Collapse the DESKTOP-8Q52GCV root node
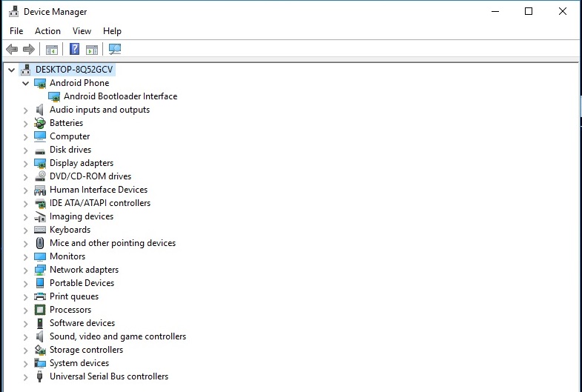The image size is (582, 392). click(11, 70)
